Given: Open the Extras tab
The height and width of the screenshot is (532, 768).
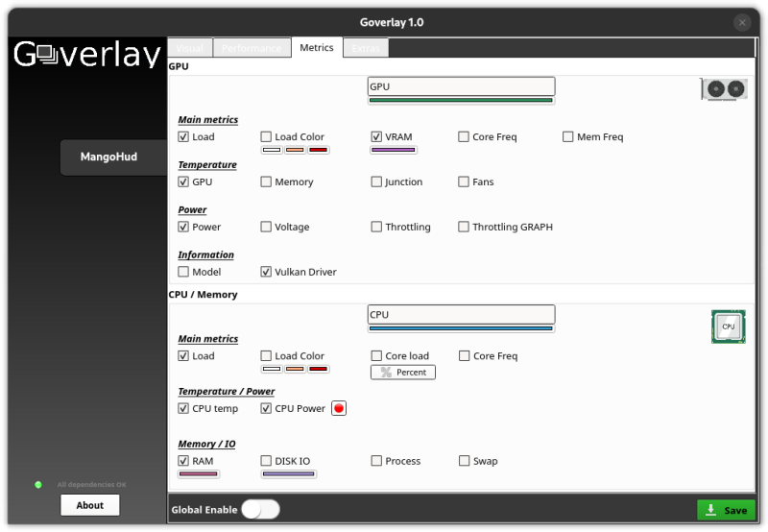Looking at the screenshot, I should [x=366, y=48].
